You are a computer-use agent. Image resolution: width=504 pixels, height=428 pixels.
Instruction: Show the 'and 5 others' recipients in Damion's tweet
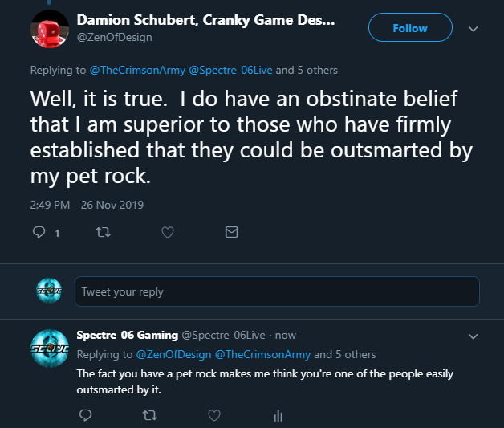click(x=307, y=70)
